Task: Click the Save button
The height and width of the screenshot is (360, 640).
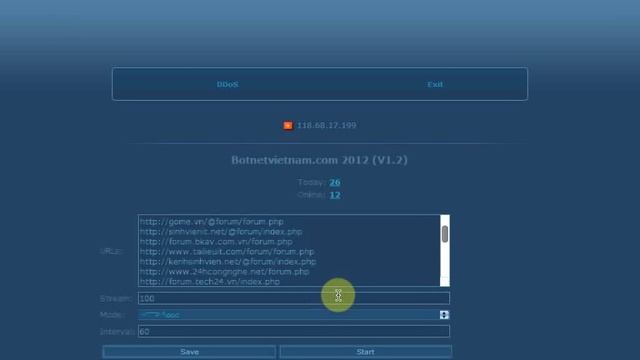Action: pyautogui.click(x=189, y=352)
